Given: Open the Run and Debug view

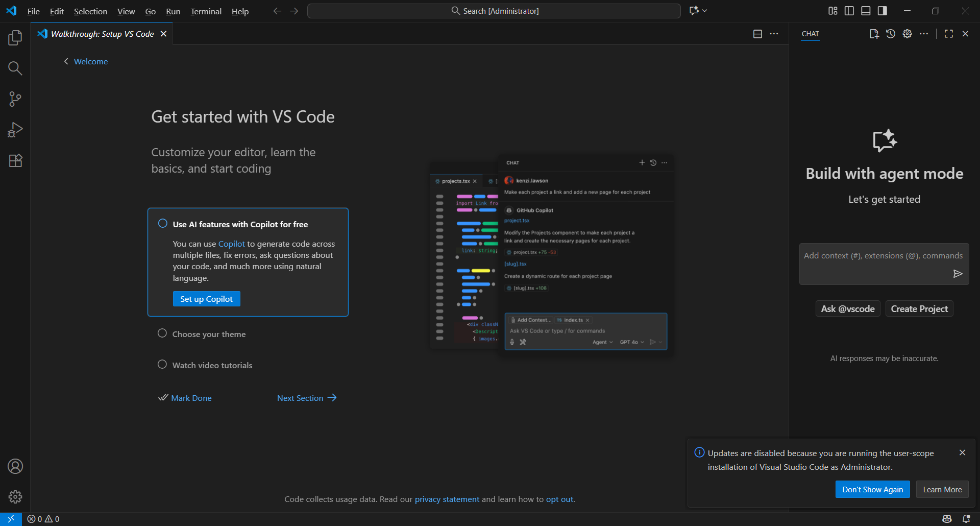Looking at the screenshot, I should 15,130.
